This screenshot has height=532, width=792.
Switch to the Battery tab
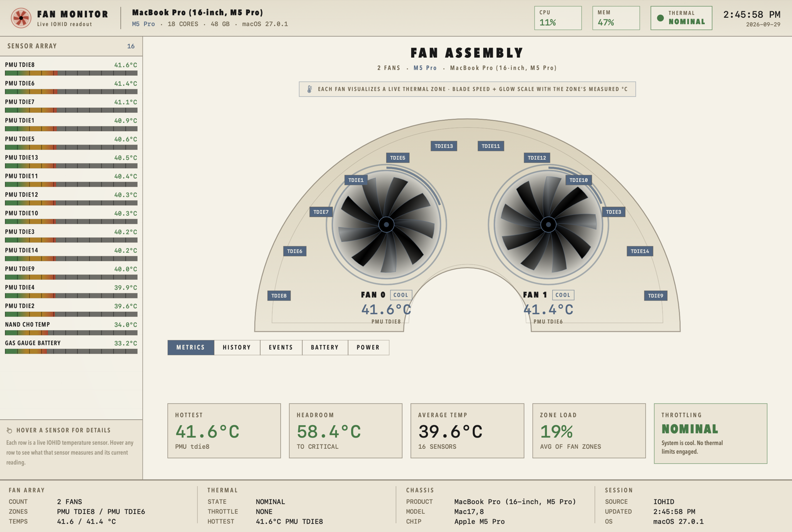[325, 347]
